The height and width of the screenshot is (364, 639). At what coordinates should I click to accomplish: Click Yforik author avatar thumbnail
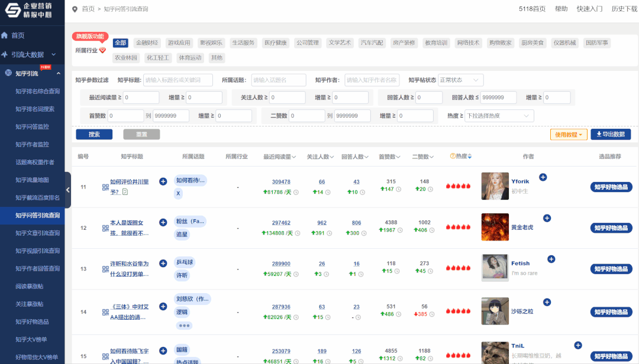pyautogui.click(x=495, y=186)
